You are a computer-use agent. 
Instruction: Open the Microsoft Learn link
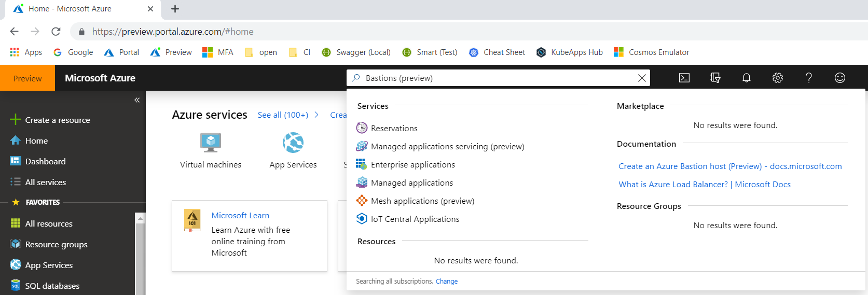tap(240, 215)
